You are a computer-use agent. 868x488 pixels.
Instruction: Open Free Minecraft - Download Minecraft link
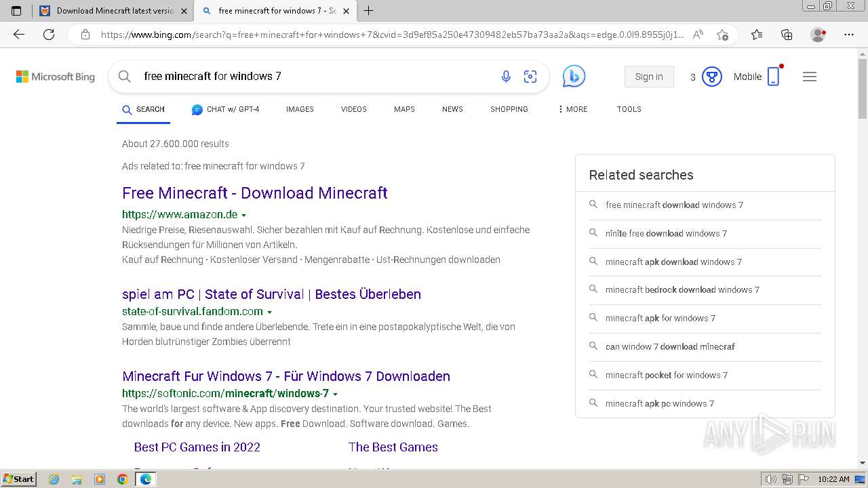coord(255,193)
